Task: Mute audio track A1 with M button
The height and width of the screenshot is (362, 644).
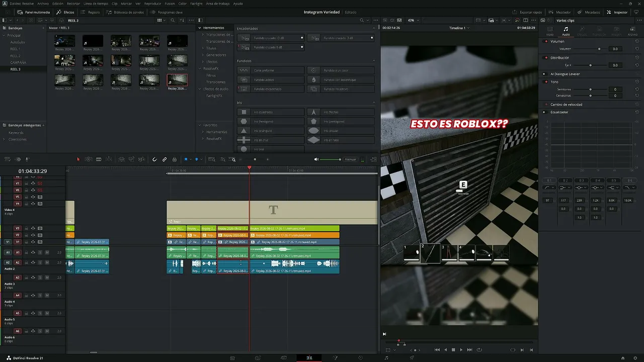Action: point(47,252)
